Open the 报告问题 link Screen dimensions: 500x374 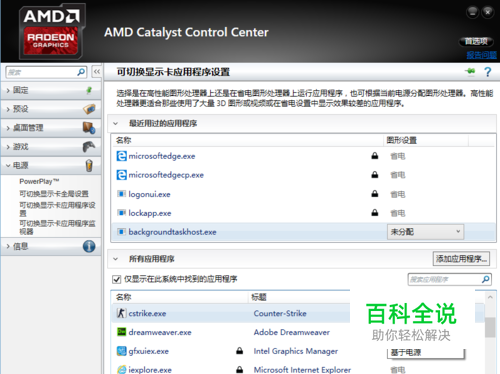tap(482, 55)
